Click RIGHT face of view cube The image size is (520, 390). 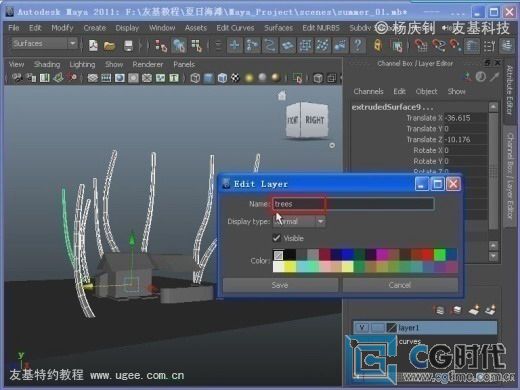(x=314, y=120)
